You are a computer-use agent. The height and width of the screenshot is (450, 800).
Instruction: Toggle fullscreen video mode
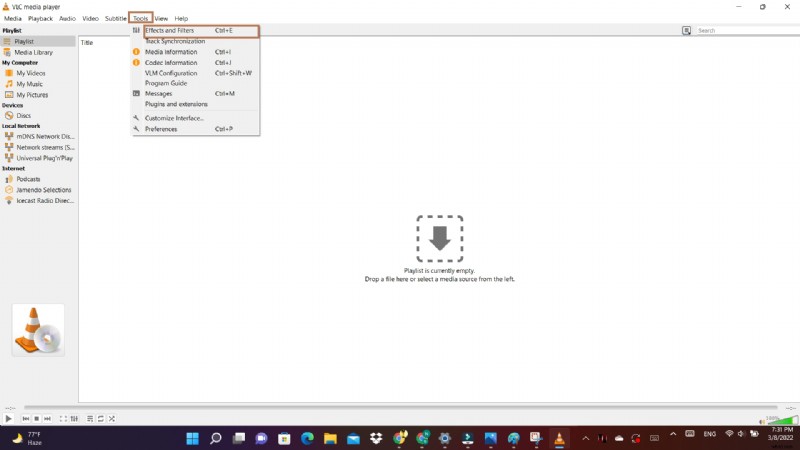62,418
